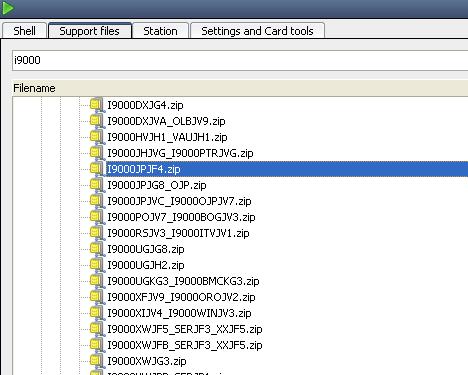Select file I9000XWJF5_SERJF3_XXJF5.zip

[x=185, y=329]
